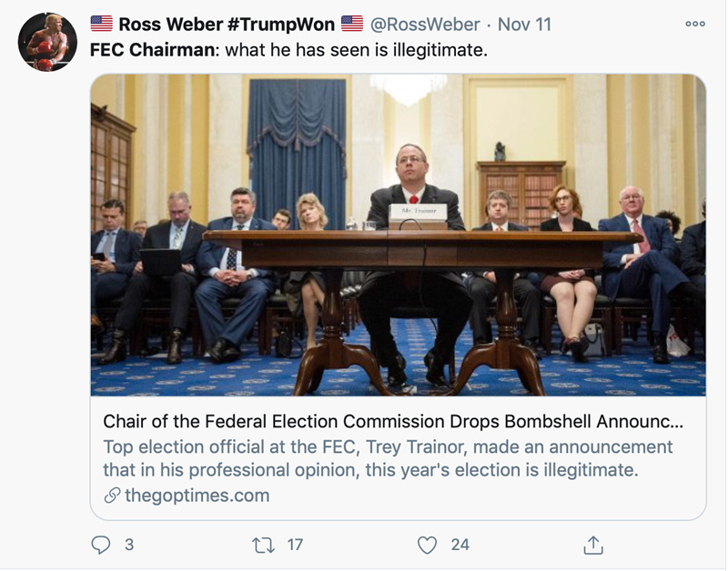The height and width of the screenshot is (571, 728).
Task: Click the reply speech bubble icon
Action: 101,544
